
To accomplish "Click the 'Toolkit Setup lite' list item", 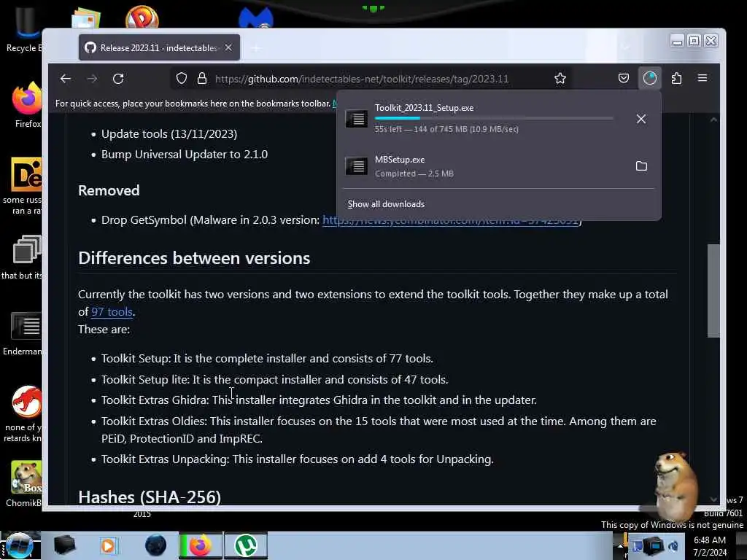I will tap(275, 379).
